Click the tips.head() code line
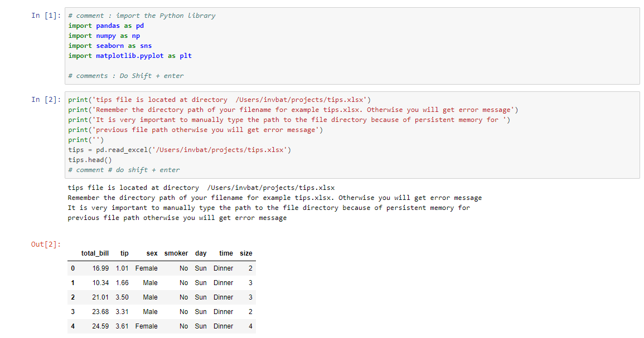 click(90, 160)
